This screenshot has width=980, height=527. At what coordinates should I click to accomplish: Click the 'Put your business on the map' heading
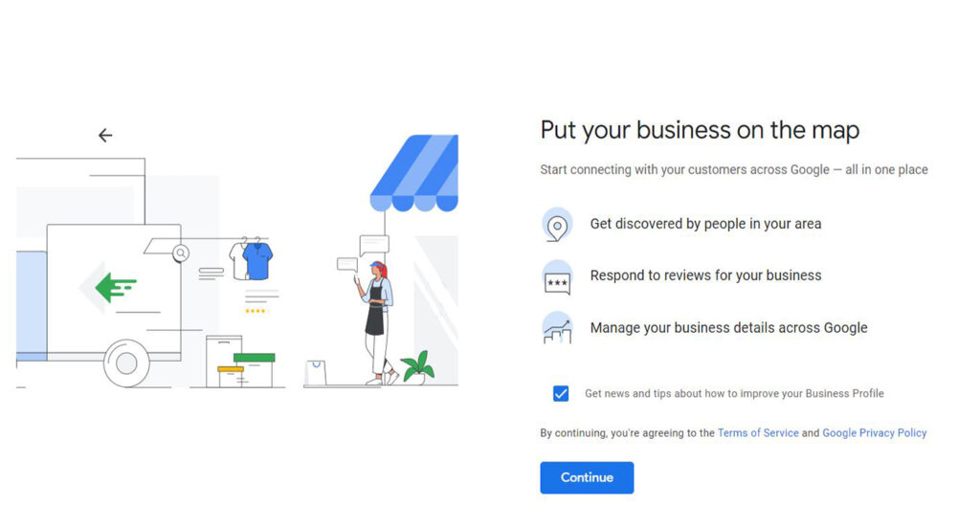700,130
